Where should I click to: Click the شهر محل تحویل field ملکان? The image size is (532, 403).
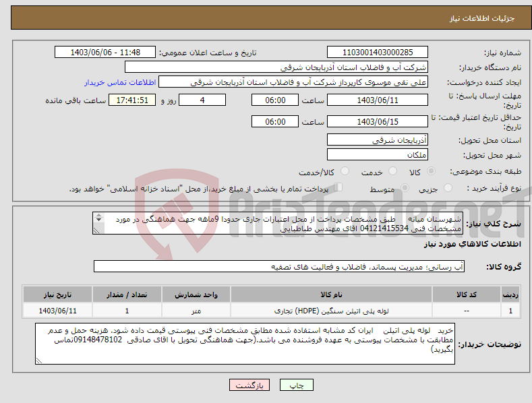click(378, 155)
